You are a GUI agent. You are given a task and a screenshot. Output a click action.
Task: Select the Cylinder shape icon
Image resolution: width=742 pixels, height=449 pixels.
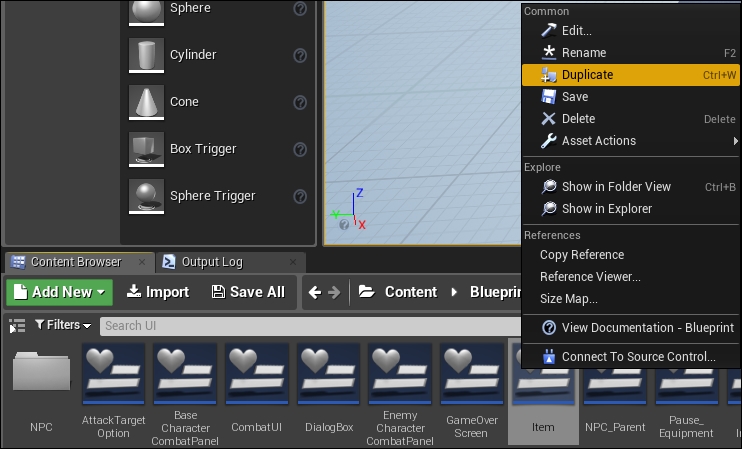pos(146,55)
